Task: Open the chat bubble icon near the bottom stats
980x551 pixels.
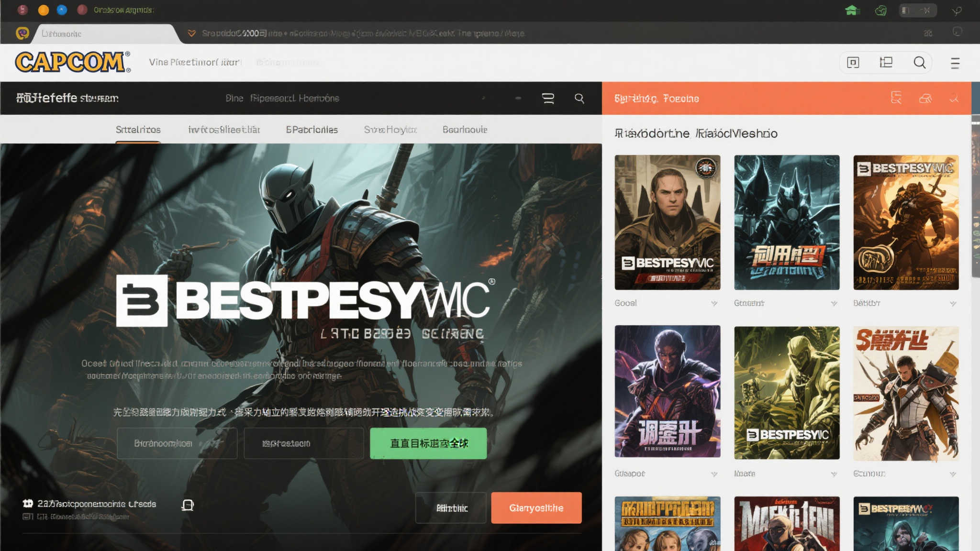Action: pos(188,506)
